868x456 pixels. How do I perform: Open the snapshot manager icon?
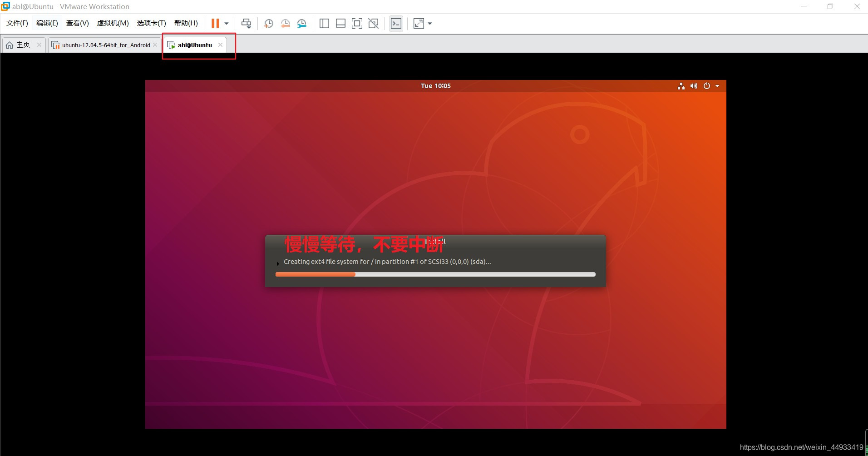301,24
